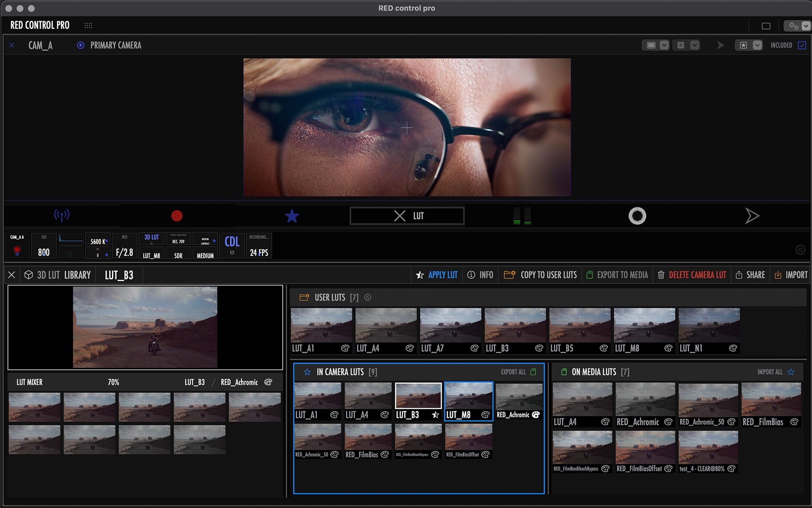This screenshot has width=812, height=508.
Task: Start recording with the red record button
Action: [177, 216]
